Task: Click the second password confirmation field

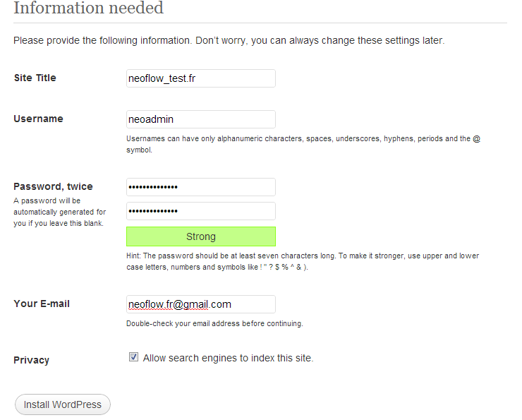Action: pos(200,211)
